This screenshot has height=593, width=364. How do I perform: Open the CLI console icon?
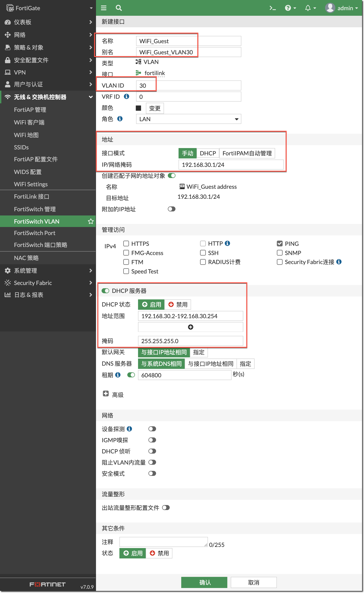(272, 8)
